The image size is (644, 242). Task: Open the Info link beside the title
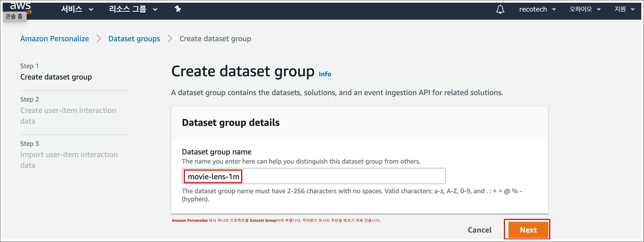(x=325, y=74)
